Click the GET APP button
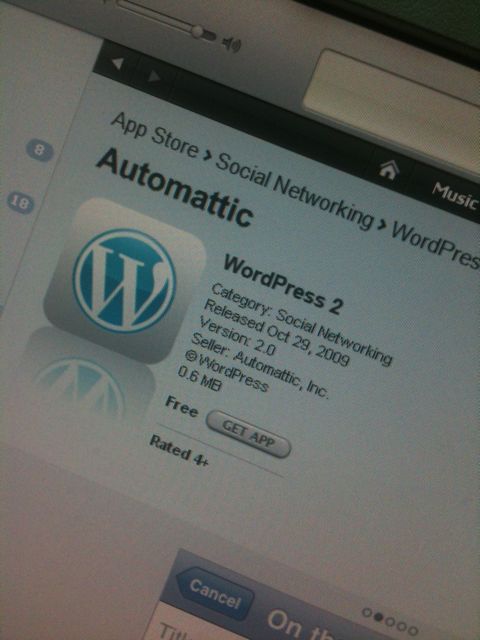This screenshot has height=640, width=480. click(249, 434)
